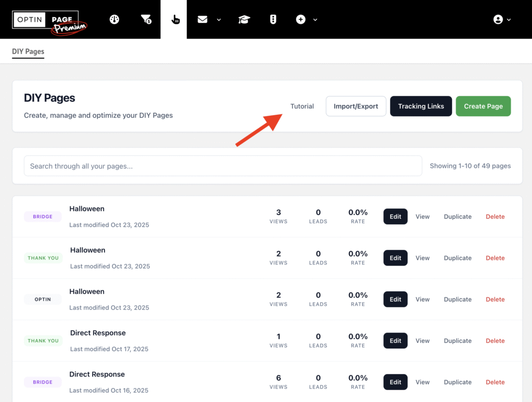Click the page search input field

point(223,166)
